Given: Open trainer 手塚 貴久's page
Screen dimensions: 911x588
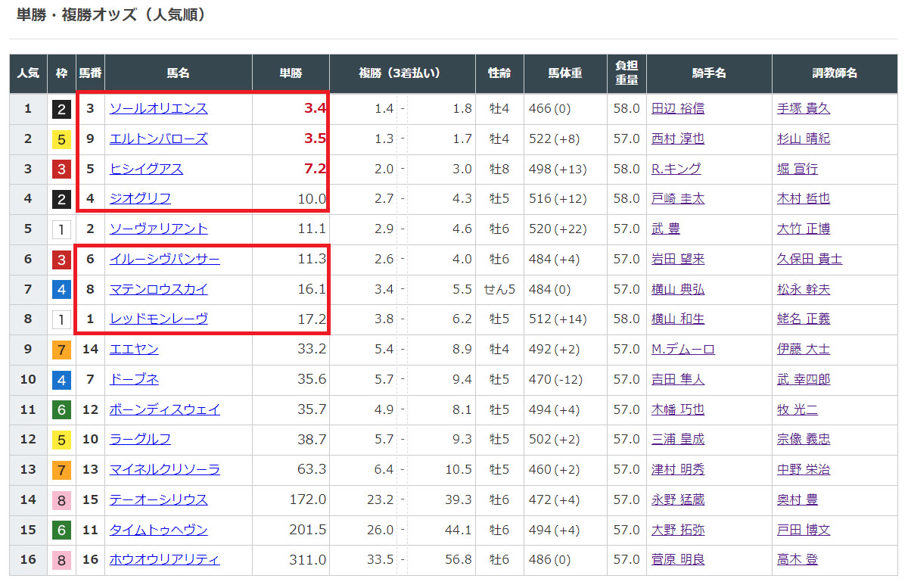Looking at the screenshot, I should (803, 108).
